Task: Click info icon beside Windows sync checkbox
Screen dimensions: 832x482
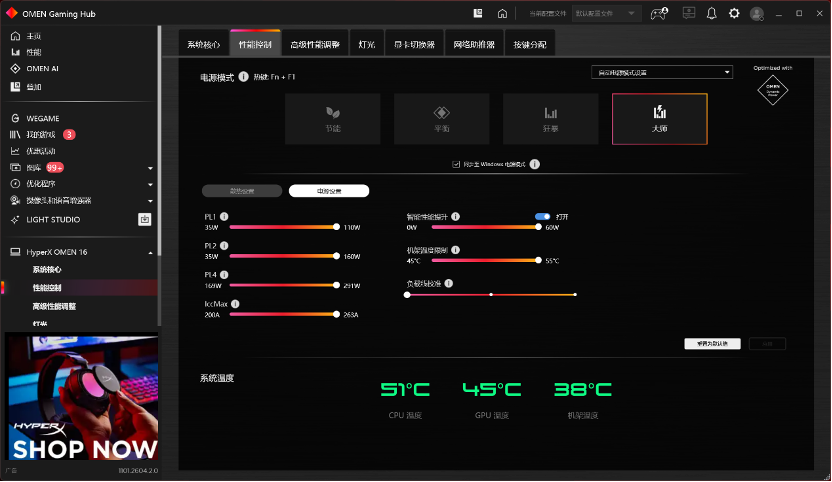Action: [535, 164]
